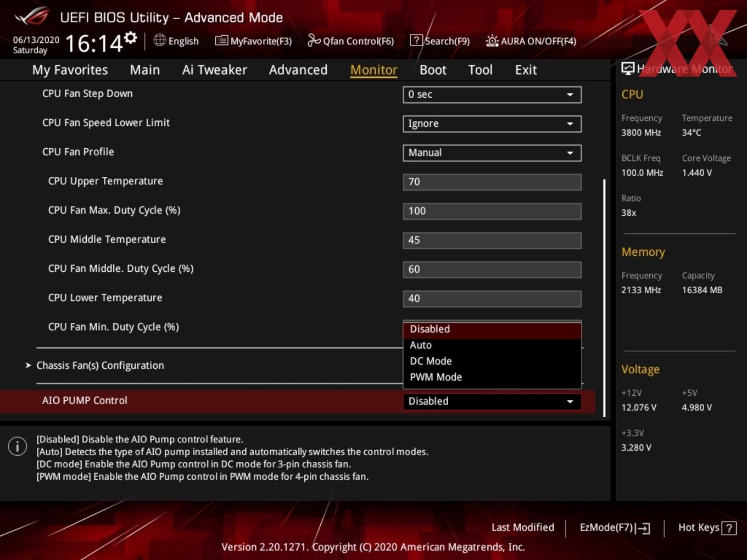Click the 2133 MHz memory frequency
The height and width of the screenshot is (560, 747).
(641, 290)
